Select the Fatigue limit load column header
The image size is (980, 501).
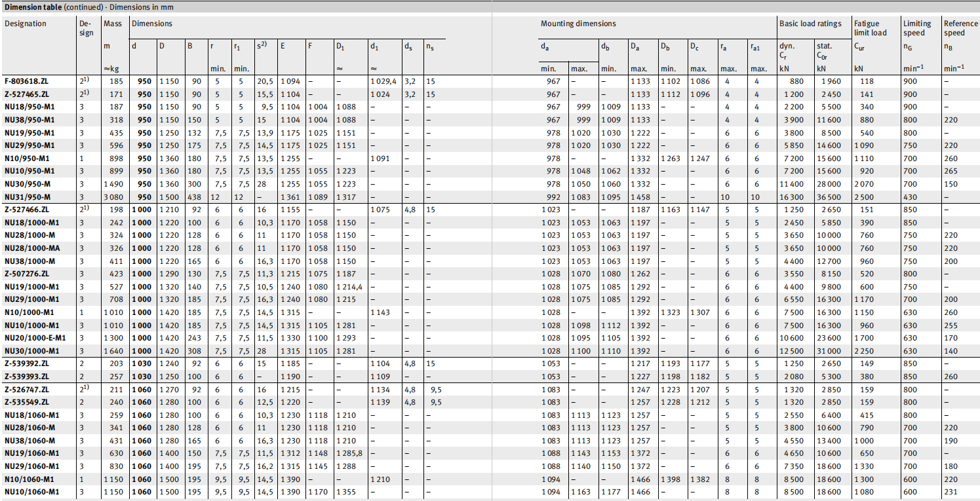870,28
